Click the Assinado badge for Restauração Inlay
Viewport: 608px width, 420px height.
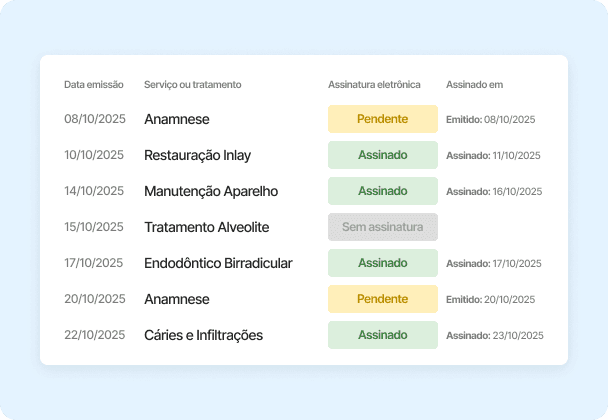[x=383, y=155]
